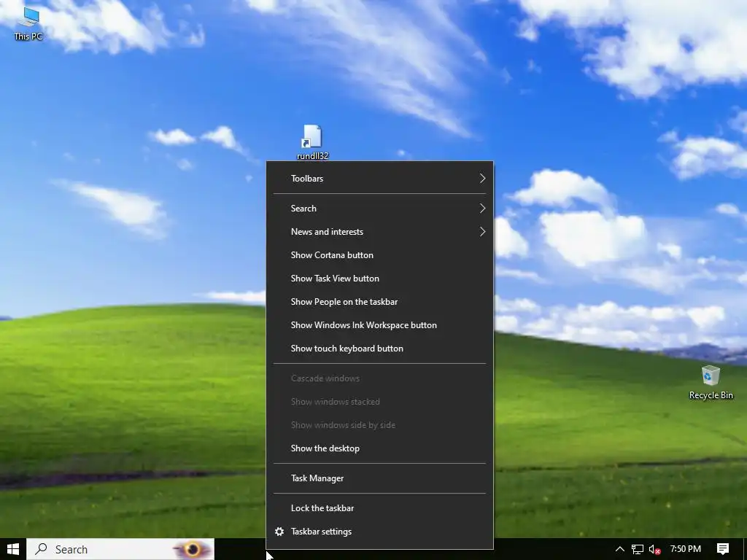Image resolution: width=747 pixels, height=560 pixels.
Task: Toggle Show Windows Ink Workspace button
Action: click(379, 325)
